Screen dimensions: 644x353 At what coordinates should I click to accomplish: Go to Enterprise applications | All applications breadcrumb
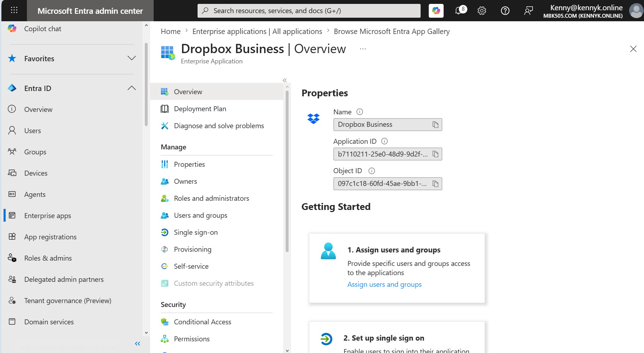point(257,32)
